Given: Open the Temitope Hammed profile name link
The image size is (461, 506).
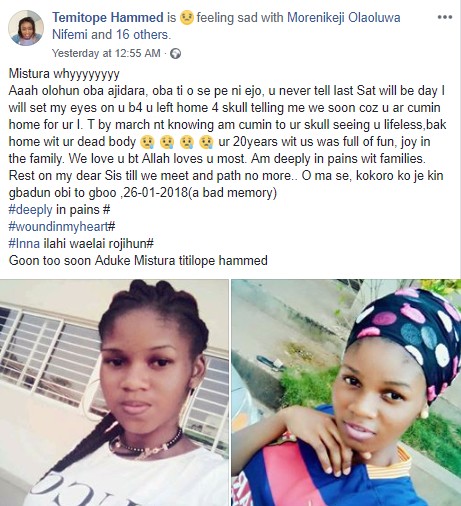Looking at the screenshot, I should click(x=108, y=17).
